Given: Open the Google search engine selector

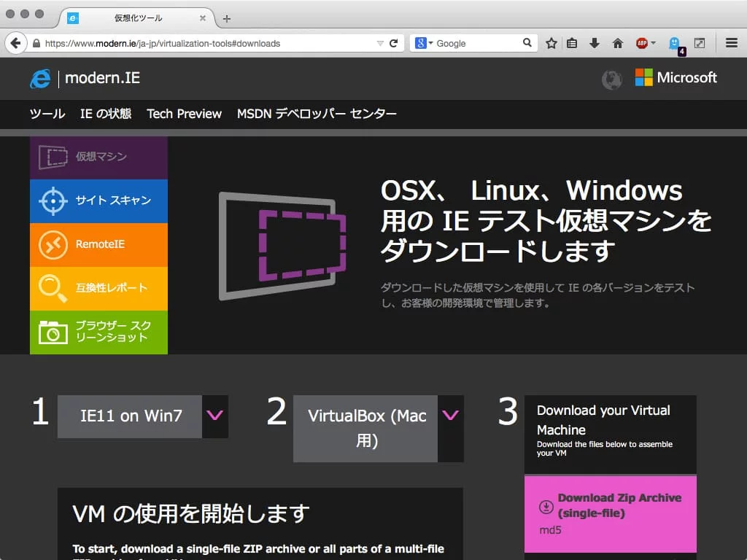Looking at the screenshot, I should point(424,43).
